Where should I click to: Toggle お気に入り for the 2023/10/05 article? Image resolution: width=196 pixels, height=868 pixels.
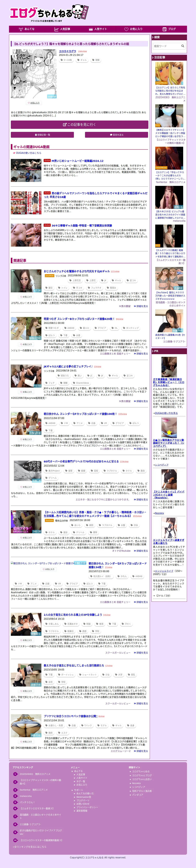[26, 691]
